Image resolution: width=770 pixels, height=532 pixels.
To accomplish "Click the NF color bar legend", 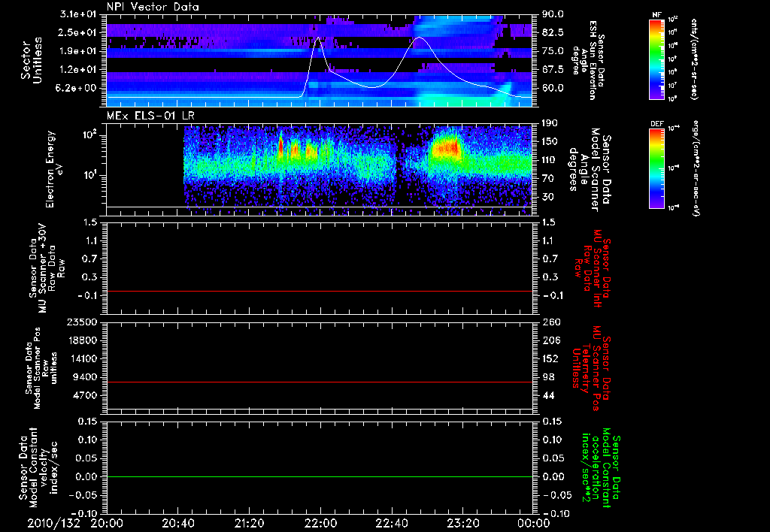I will coord(657,59).
